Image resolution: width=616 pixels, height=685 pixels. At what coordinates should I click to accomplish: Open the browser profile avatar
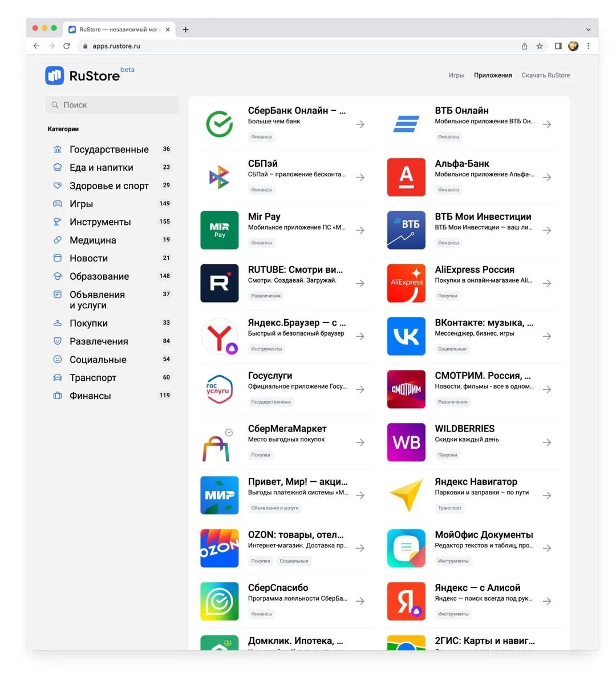573,46
